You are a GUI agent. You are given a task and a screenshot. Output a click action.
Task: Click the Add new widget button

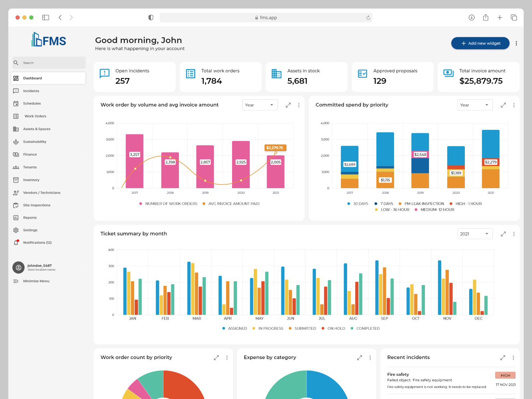click(x=480, y=43)
